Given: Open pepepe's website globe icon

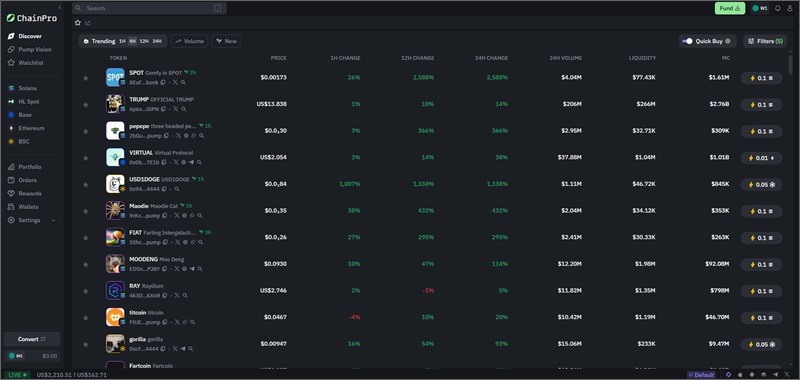Looking at the screenshot, I should [186, 136].
